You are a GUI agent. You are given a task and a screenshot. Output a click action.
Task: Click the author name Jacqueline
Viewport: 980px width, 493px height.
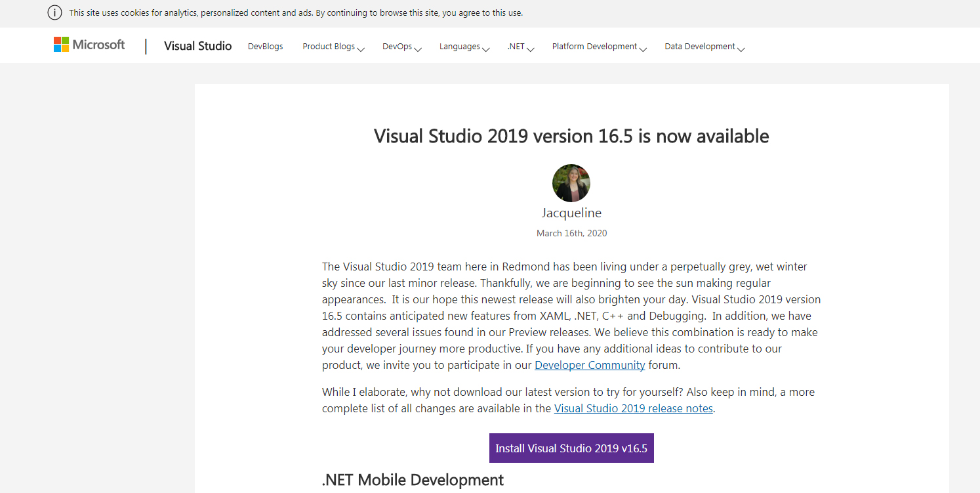tap(571, 213)
